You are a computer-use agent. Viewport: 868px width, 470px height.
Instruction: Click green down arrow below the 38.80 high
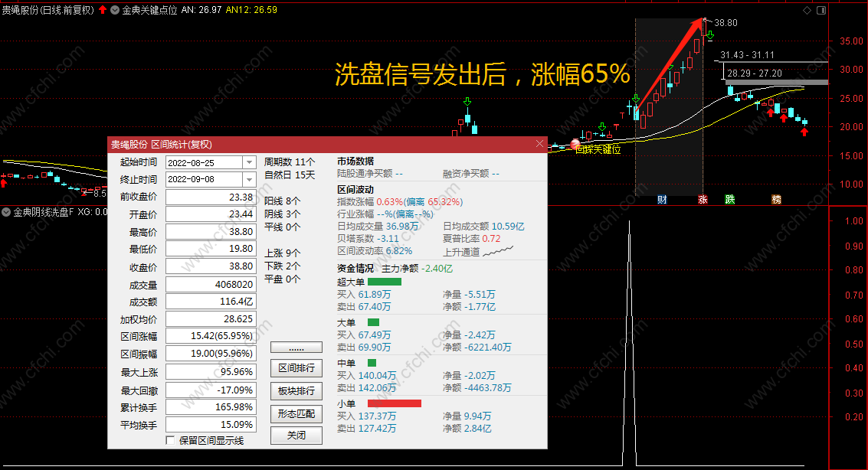(709, 35)
